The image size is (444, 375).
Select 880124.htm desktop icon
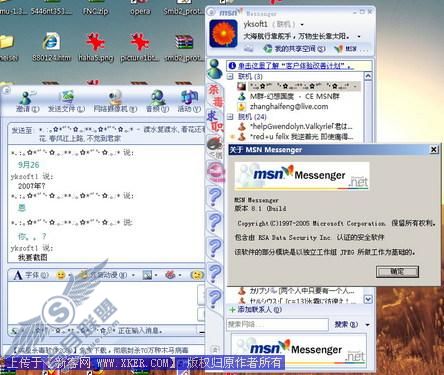coord(51,47)
